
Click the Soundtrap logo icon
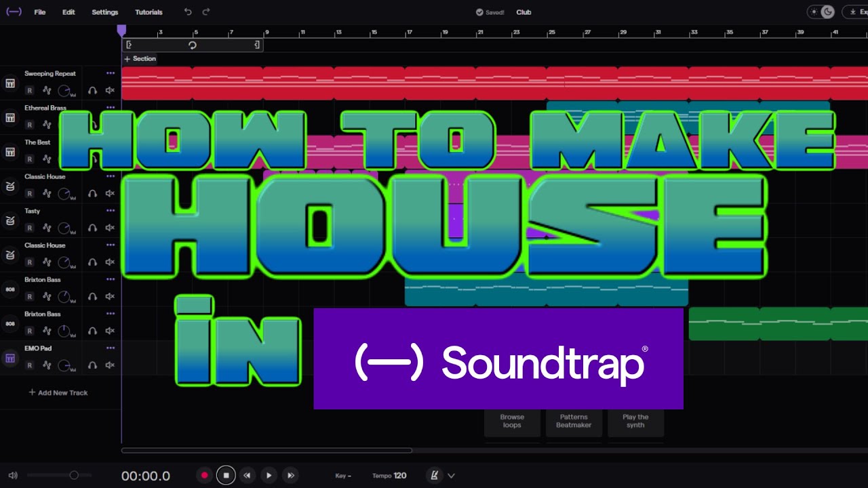click(x=14, y=12)
